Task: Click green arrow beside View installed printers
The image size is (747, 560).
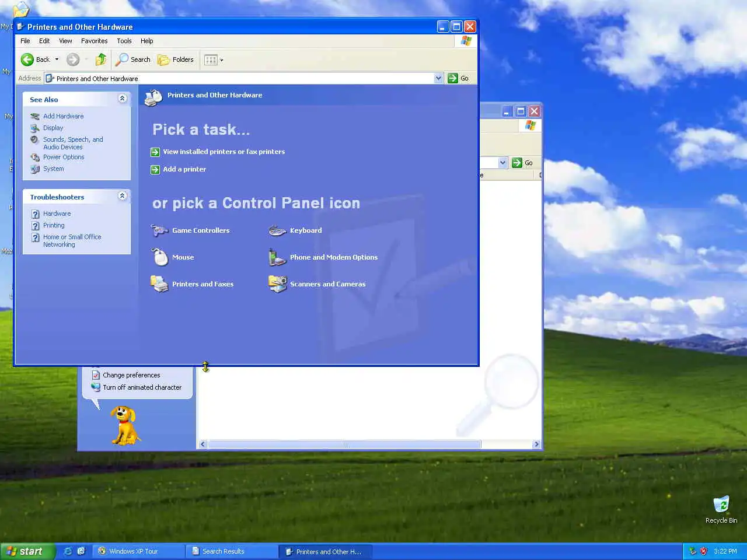Action: pyautogui.click(x=155, y=152)
